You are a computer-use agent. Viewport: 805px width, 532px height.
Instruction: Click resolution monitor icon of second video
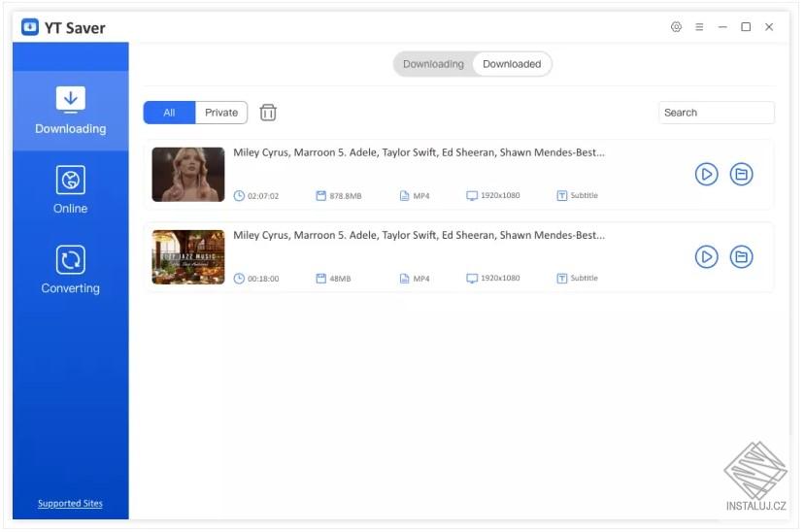coord(472,278)
